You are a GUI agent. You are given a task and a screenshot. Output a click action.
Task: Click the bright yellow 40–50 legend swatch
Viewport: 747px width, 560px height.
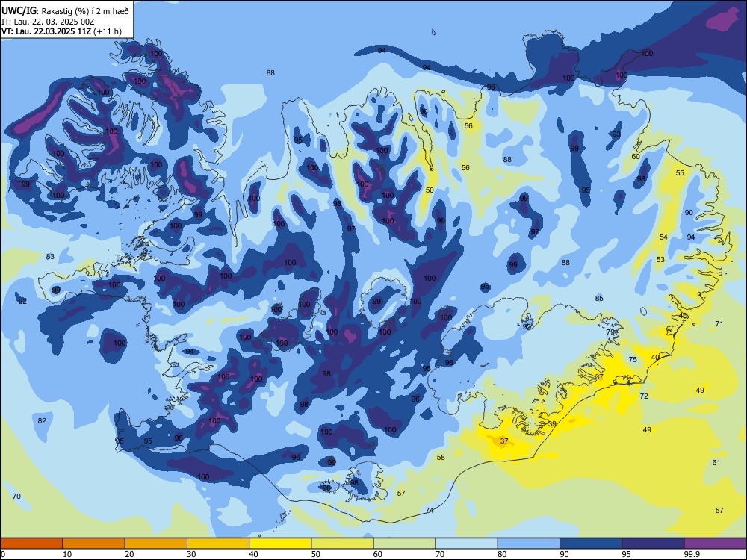280,544
